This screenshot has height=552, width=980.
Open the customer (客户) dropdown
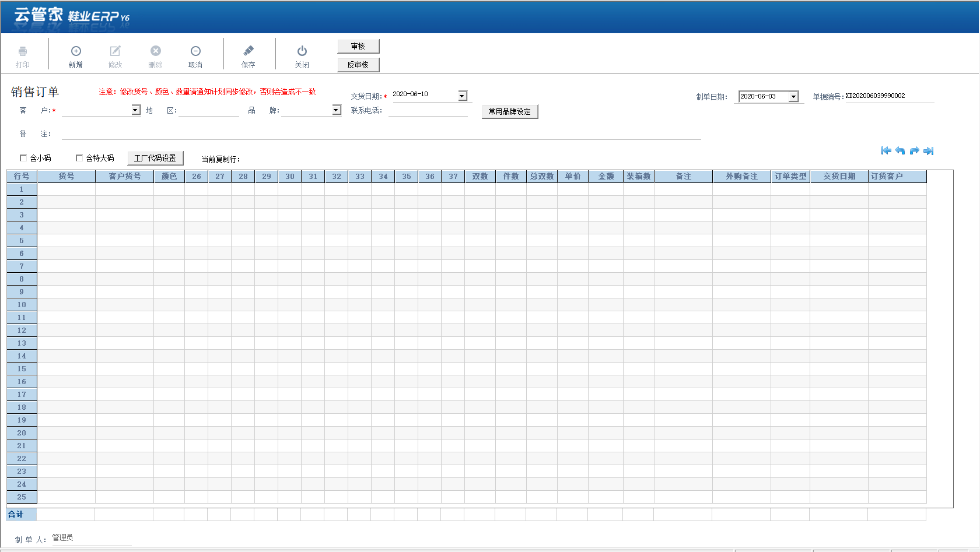(x=136, y=110)
